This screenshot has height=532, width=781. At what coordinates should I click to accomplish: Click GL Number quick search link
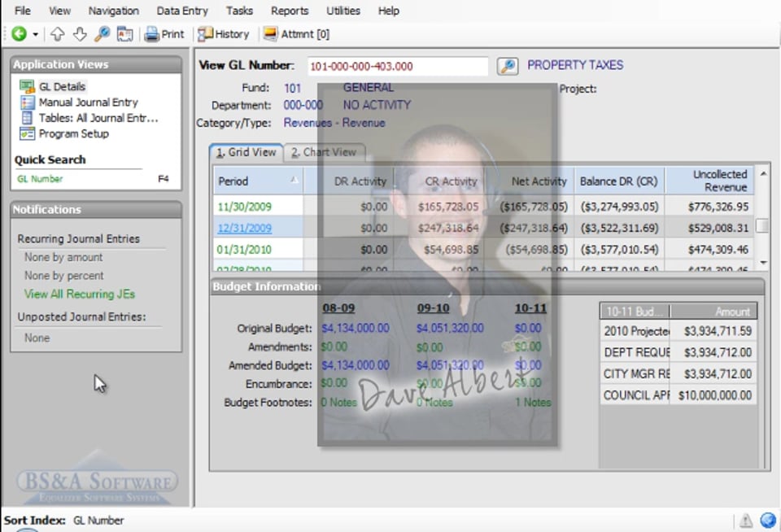tap(40, 179)
